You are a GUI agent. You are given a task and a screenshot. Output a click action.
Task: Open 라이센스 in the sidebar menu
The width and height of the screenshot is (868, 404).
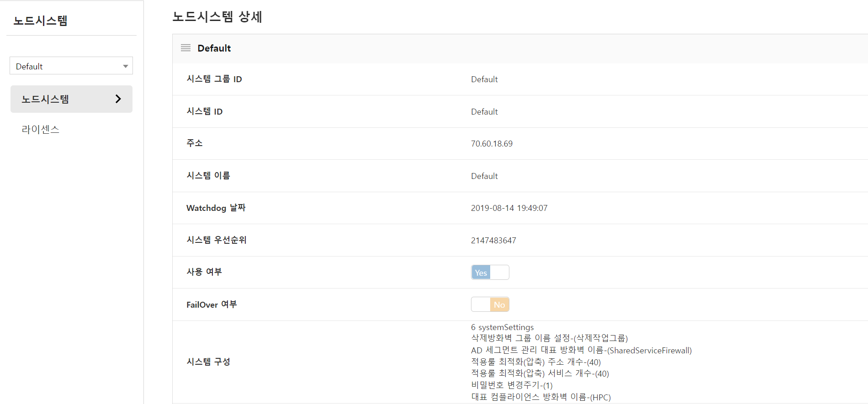(41, 129)
